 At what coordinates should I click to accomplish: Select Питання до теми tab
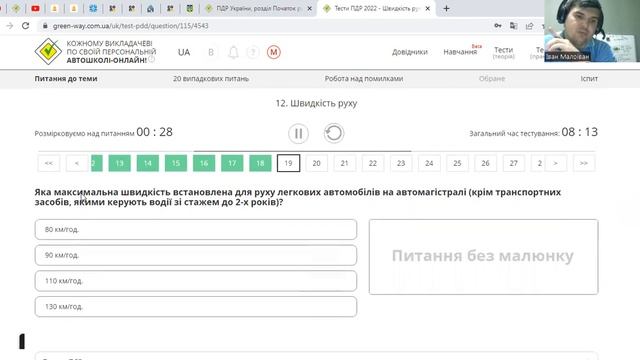[x=66, y=78]
